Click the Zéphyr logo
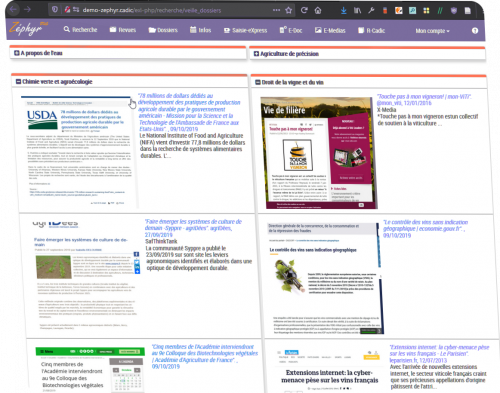 point(27,28)
